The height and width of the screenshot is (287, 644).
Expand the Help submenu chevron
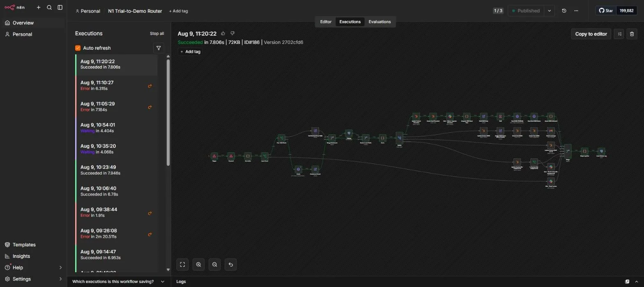tap(60, 268)
